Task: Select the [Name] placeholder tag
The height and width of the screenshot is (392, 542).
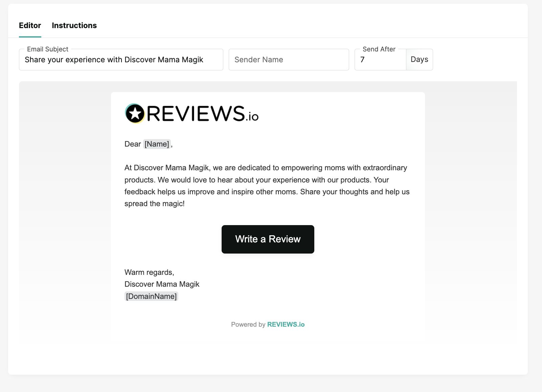Action: click(x=157, y=144)
